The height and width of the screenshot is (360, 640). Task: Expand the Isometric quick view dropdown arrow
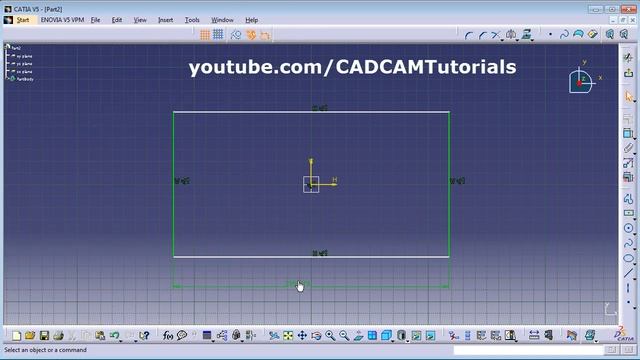tap(393, 340)
